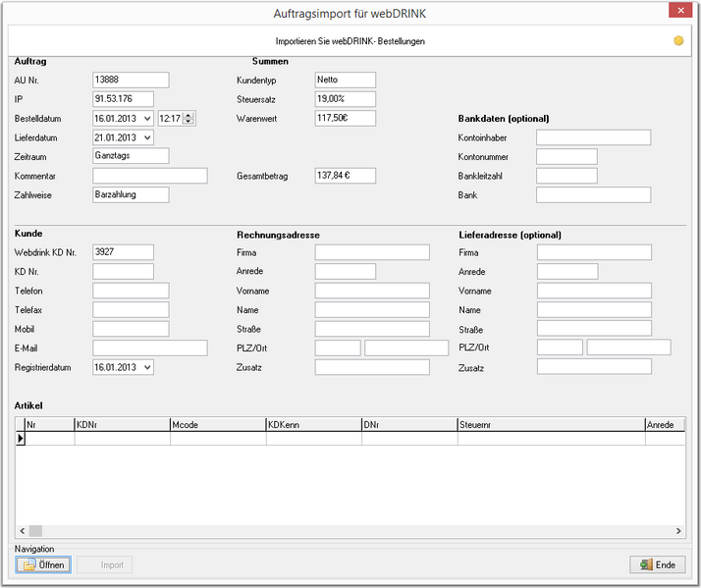This screenshot has height=588, width=701.
Task: Click the KDKenn column header
Action: (x=314, y=425)
